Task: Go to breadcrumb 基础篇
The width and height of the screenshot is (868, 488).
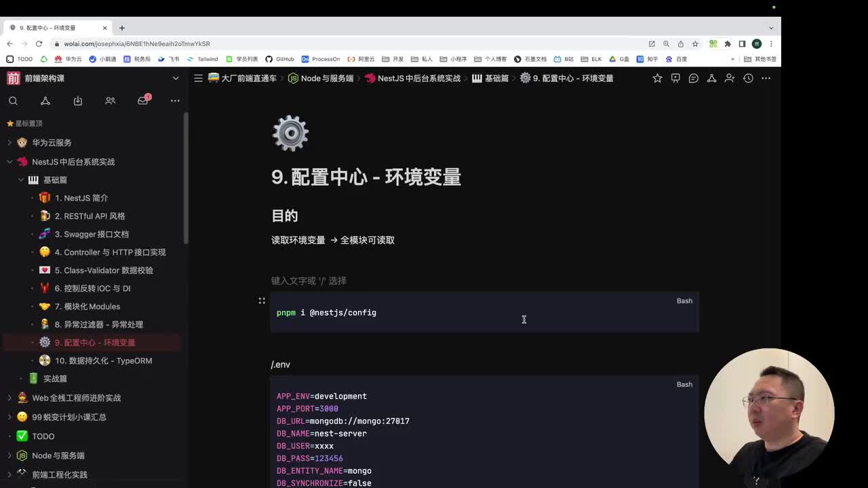Action: tap(490, 78)
